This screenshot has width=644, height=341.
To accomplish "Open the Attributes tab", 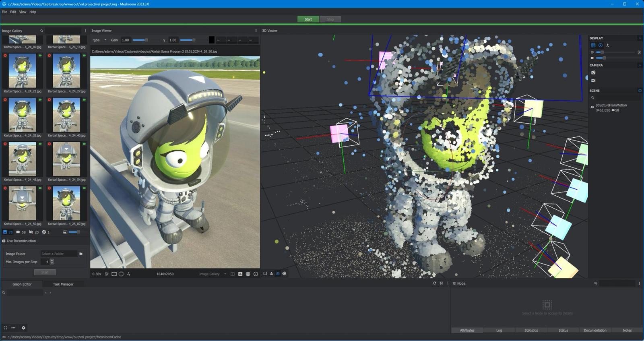I will [x=467, y=330].
